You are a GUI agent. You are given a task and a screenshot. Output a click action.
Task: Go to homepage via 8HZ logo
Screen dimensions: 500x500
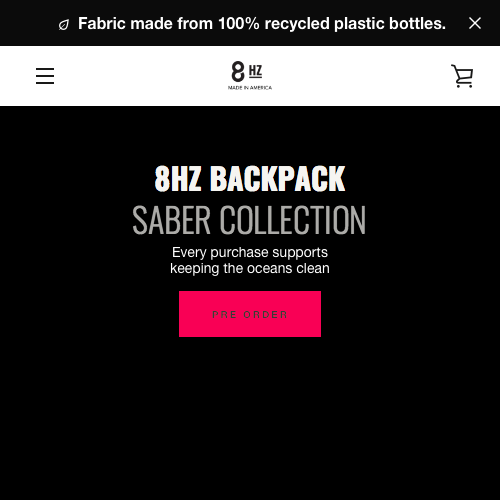point(250,76)
